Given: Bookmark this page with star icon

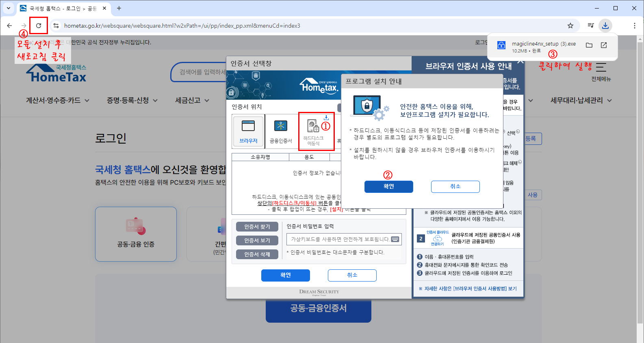Looking at the screenshot, I should coord(570,26).
